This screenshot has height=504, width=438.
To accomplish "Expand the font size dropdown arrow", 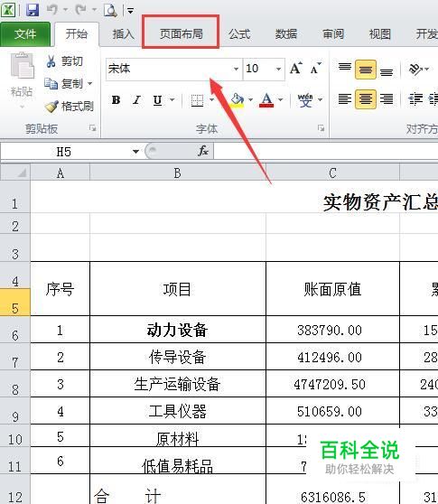I will point(279,69).
